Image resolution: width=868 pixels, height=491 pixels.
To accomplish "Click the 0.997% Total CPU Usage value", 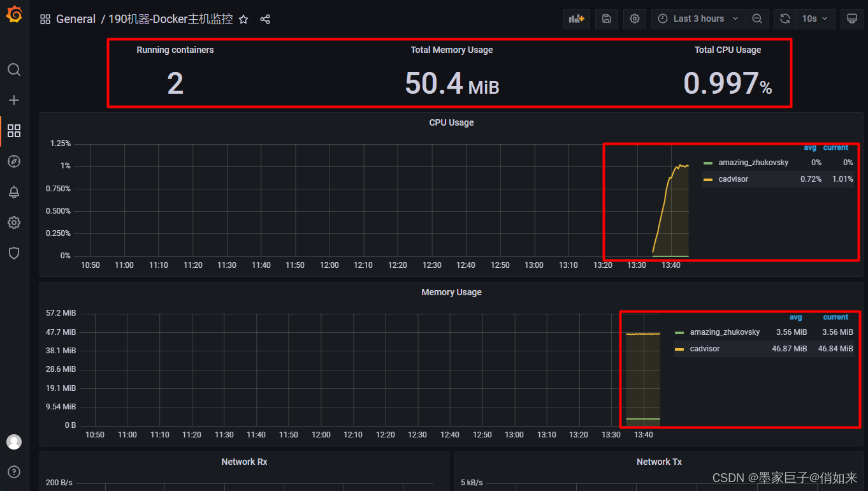I will [x=728, y=84].
